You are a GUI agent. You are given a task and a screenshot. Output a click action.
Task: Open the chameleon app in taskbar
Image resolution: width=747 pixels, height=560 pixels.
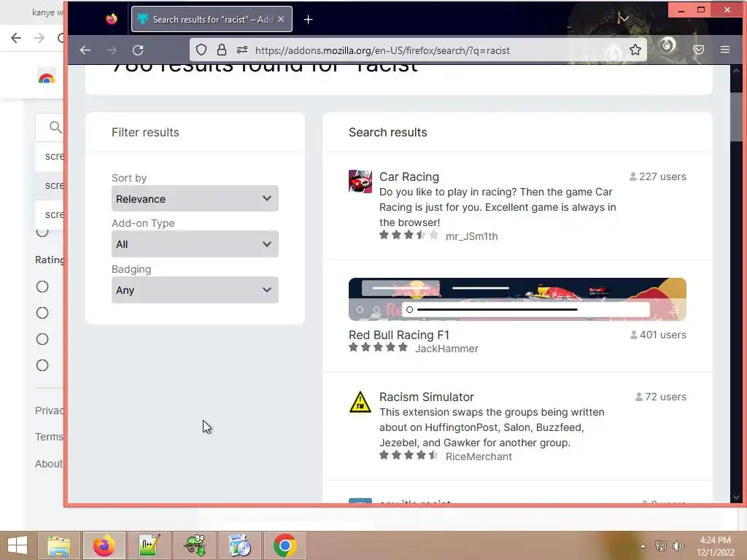pos(195,545)
